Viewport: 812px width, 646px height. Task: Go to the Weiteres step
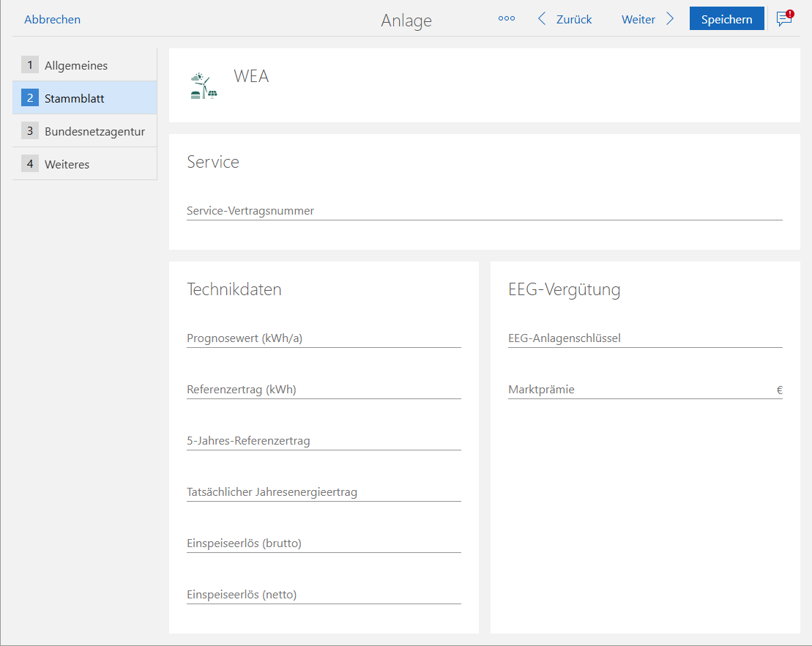click(x=84, y=164)
